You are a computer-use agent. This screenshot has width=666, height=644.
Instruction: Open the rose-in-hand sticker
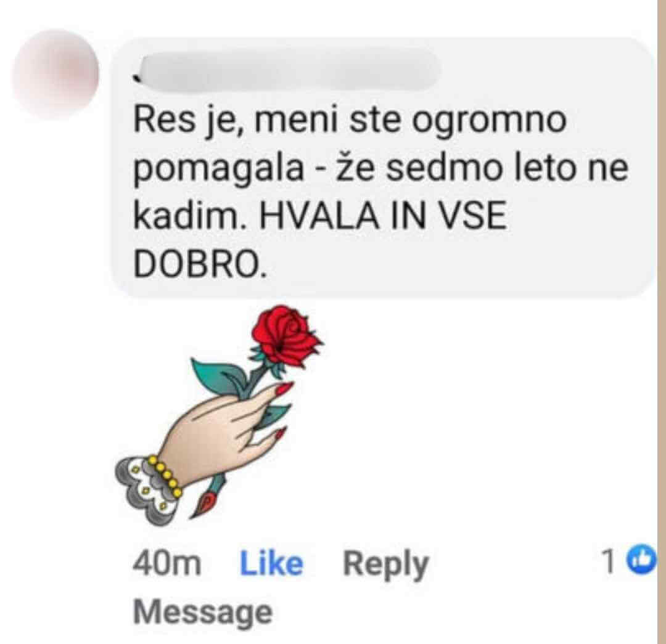[x=219, y=415]
